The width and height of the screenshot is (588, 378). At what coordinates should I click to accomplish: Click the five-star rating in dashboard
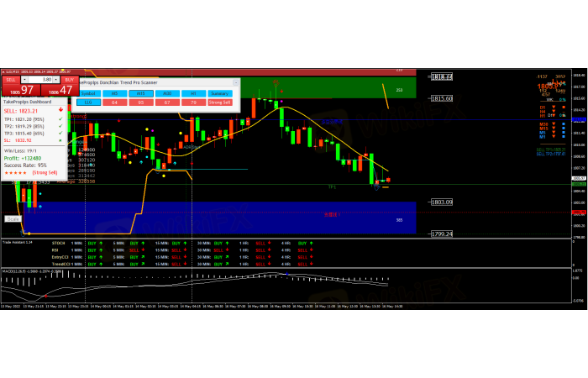coord(15,171)
